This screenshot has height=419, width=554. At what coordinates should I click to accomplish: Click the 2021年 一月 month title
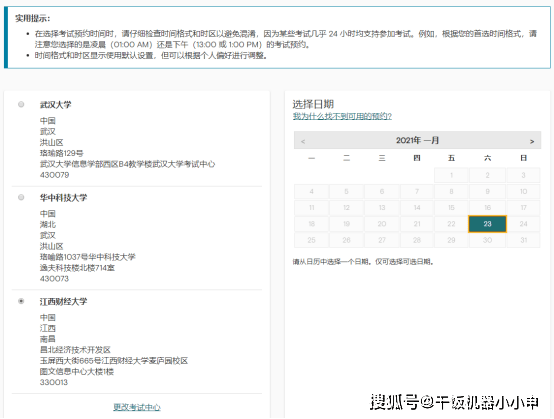pos(417,140)
